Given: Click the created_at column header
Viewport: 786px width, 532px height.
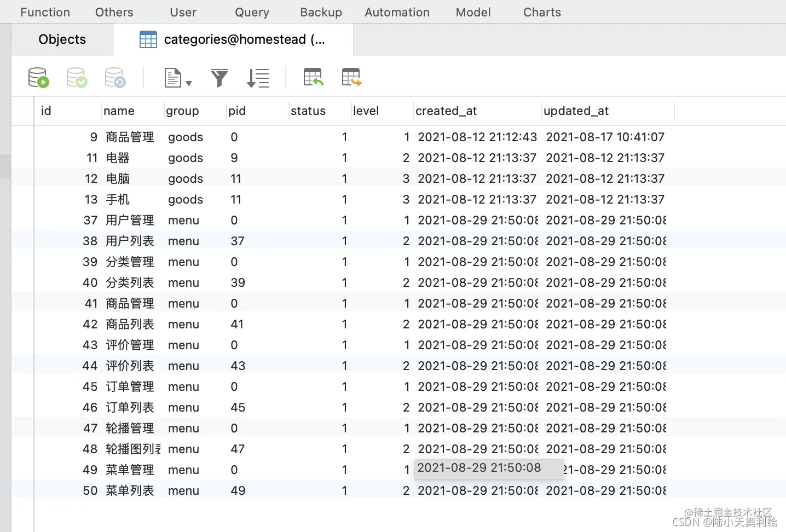Looking at the screenshot, I should click(477, 111).
